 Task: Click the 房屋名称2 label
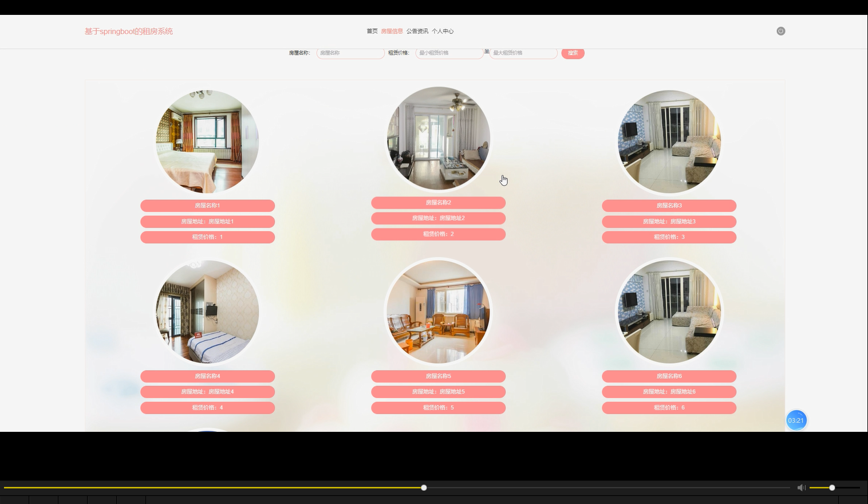click(x=439, y=203)
